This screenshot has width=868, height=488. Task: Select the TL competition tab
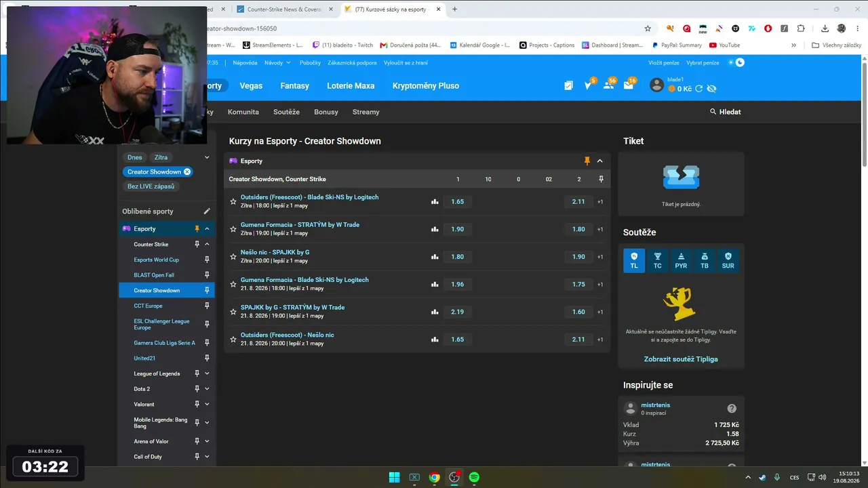point(634,260)
